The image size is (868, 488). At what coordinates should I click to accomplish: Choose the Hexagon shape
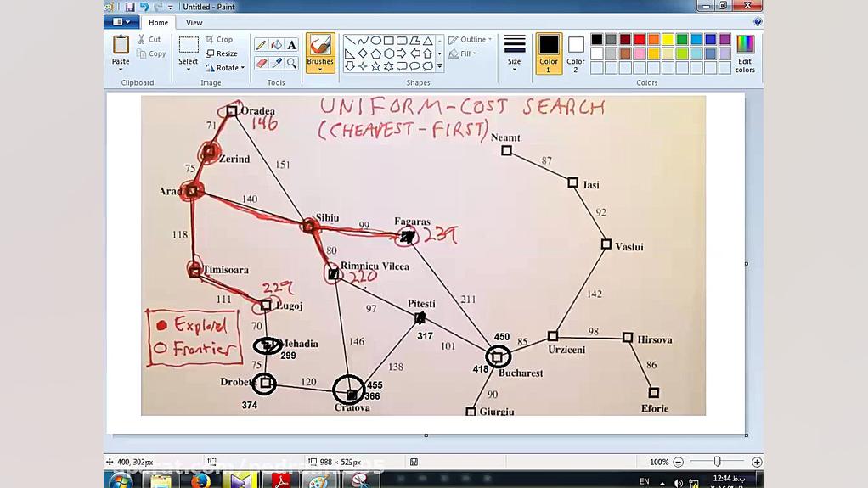(389, 53)
